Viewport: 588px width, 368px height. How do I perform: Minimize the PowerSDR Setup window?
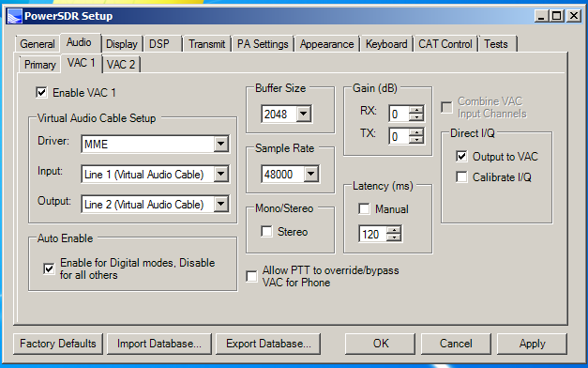(541, 16)
